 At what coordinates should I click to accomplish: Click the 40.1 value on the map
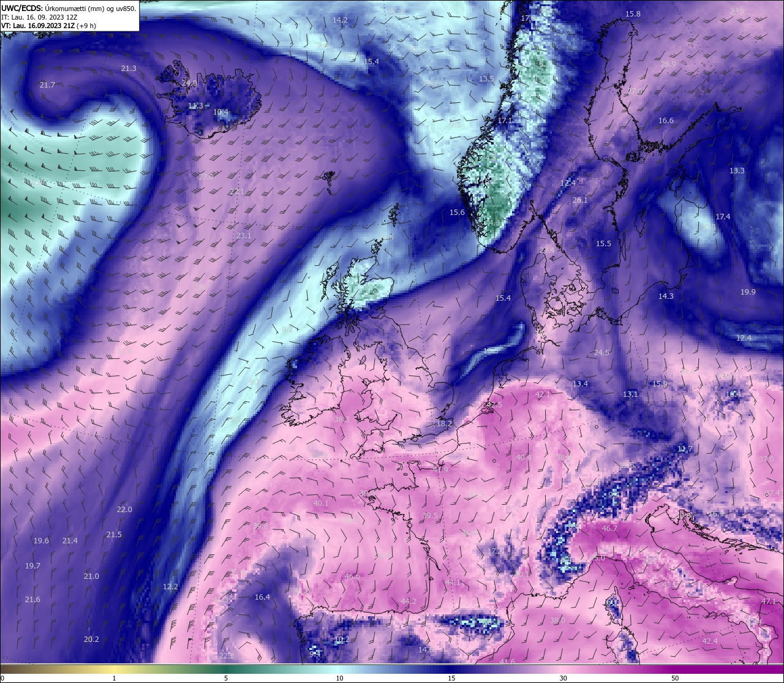click(x=321, y=504)
